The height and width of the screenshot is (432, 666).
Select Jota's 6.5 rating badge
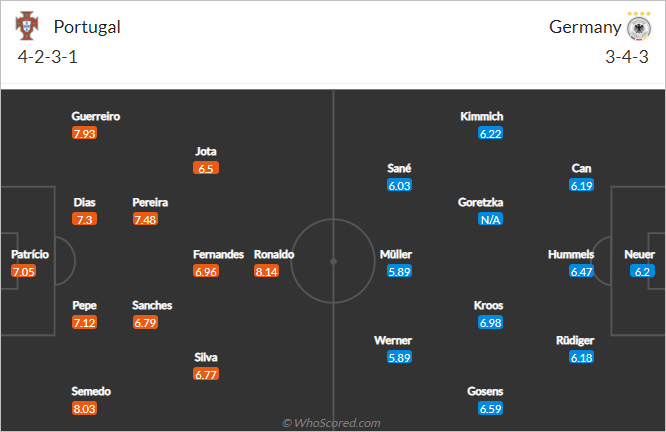click(206, 168)
